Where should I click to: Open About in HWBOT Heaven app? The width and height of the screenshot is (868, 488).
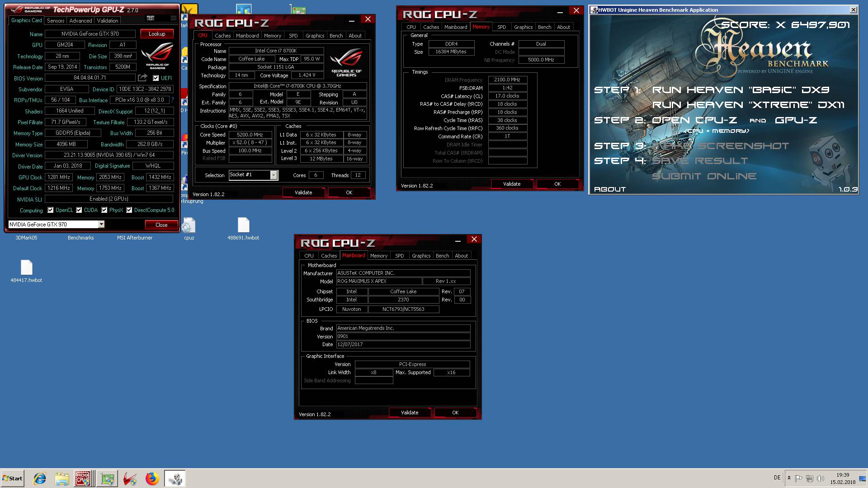click(610, 189)
